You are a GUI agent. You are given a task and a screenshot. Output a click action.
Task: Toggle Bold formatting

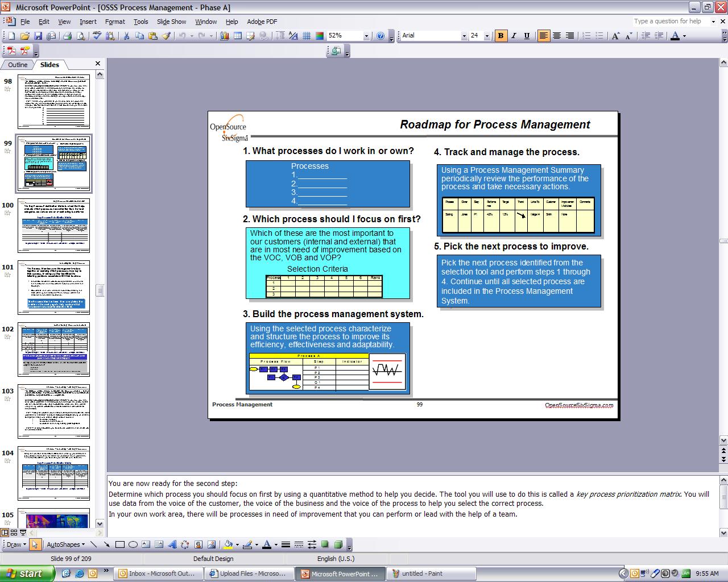[500, 36]
